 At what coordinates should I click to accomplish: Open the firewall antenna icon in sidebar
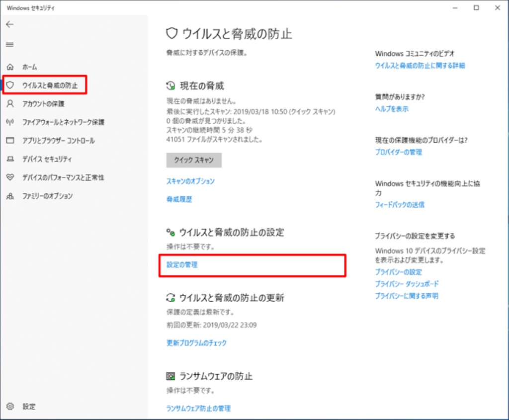click(x=10, y=122)
